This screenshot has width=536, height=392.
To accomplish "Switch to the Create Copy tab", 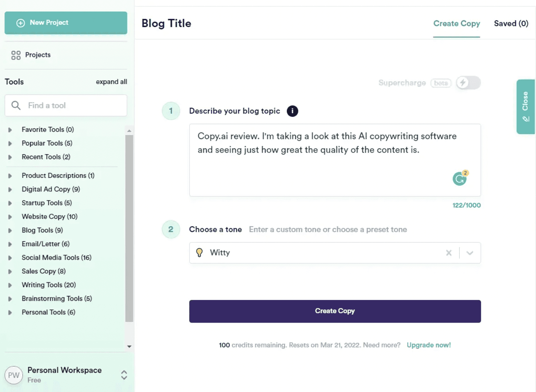I will pos(456,23).
